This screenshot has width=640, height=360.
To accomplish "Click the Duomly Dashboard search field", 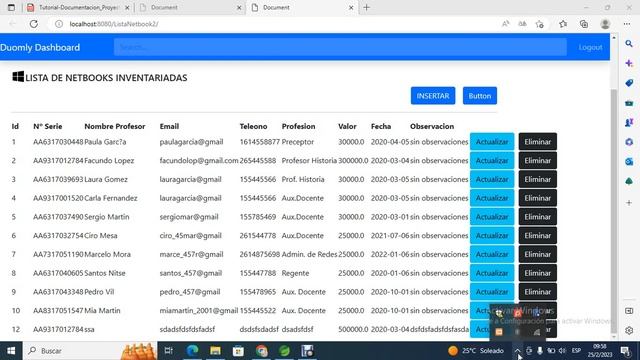I will (x=340, y=47).
